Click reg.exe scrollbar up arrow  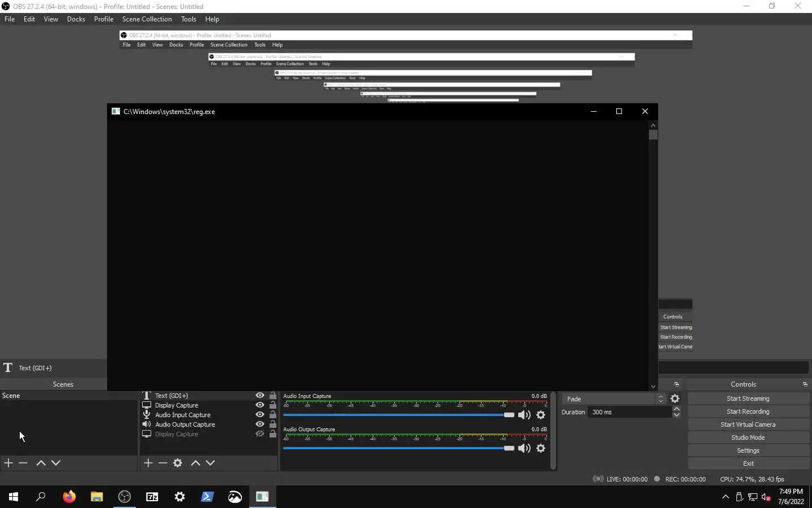pyautogui.click(x=653, y=125)
